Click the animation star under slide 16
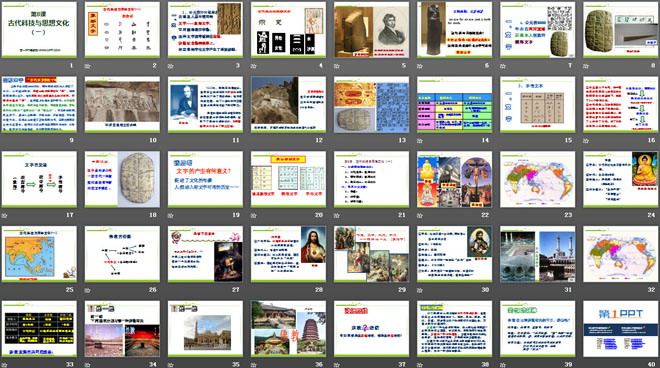 coord(586,141)
